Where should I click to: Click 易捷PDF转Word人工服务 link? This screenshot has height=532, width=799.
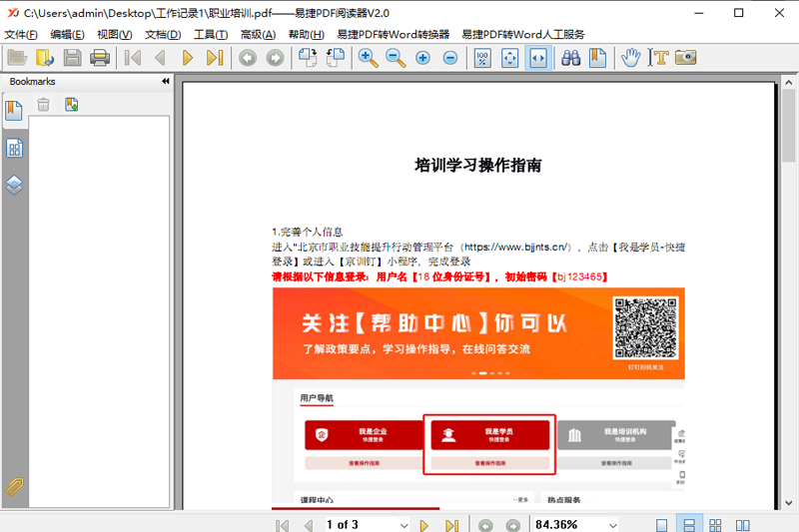[522, 34]
